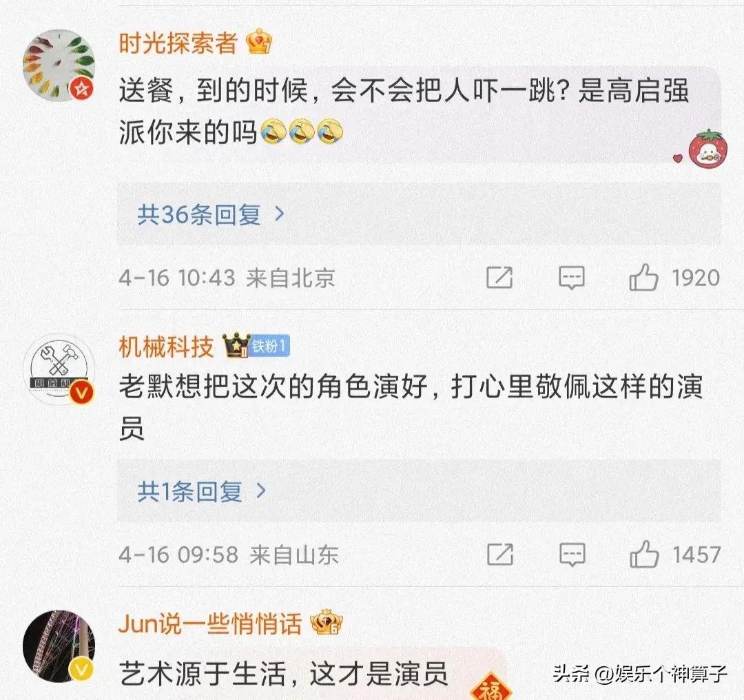Screen dimensions: 744x700
Task: Visit 机械科技 username link
Action: click(166, 347)
